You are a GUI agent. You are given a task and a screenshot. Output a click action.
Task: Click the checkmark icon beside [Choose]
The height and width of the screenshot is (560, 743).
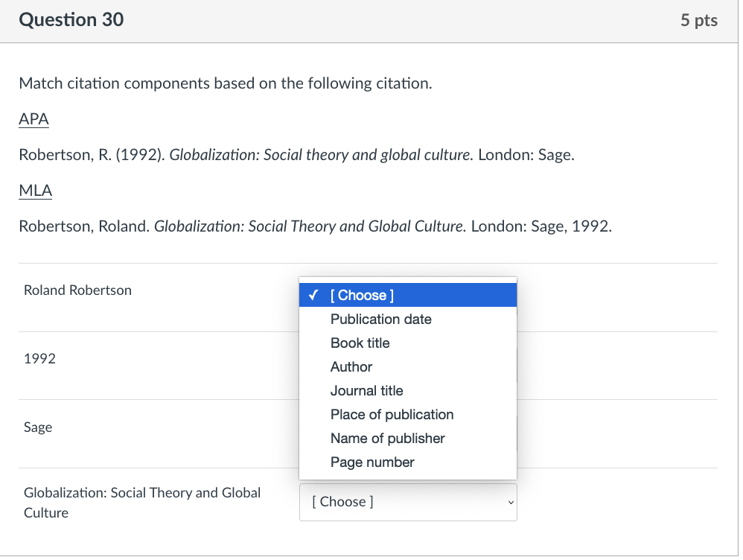[314, 296]
